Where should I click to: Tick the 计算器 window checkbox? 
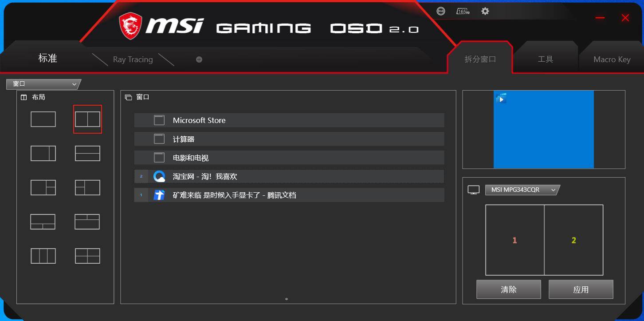[159, 139]
